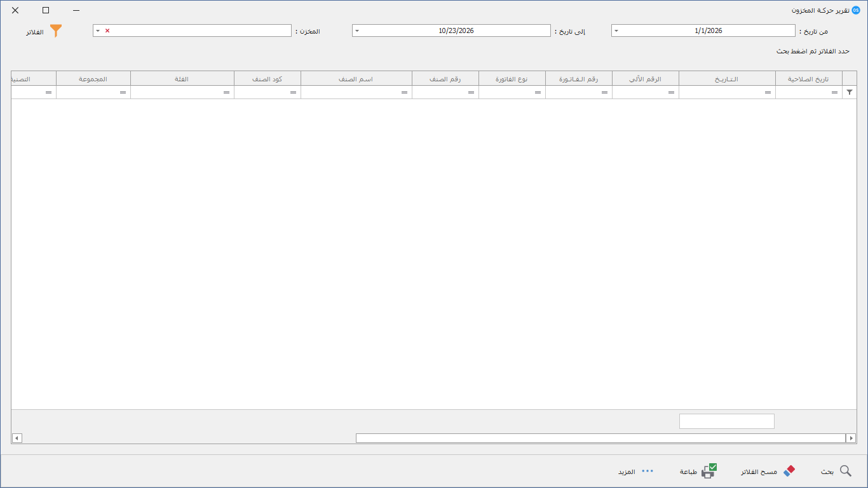Sort by رقم الصنف column header
868x488 pixels.
445,79
